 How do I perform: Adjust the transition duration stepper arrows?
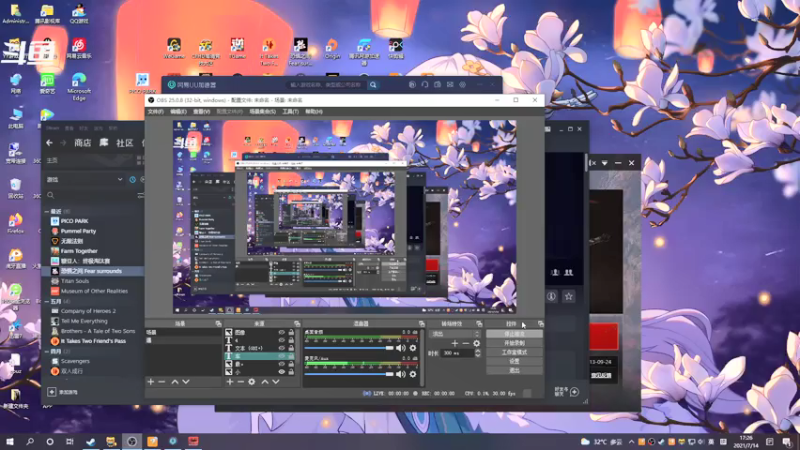pos(478,353)
